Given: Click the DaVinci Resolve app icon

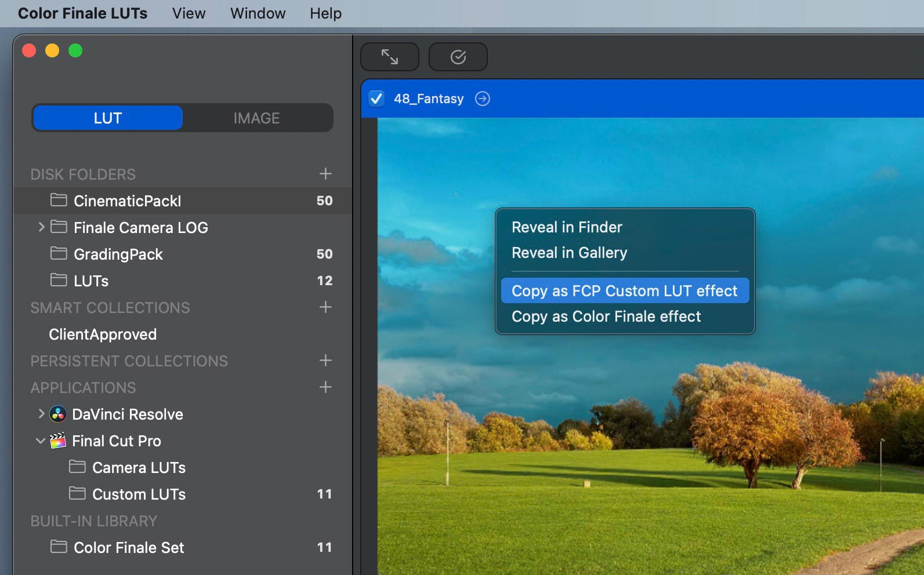Looking at the screenshot, I should [x=58, y=414].
